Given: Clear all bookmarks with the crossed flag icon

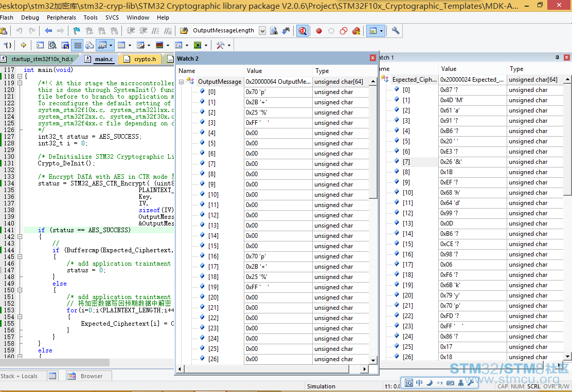Looking at the screenshot, I should (x=114, y=31).
